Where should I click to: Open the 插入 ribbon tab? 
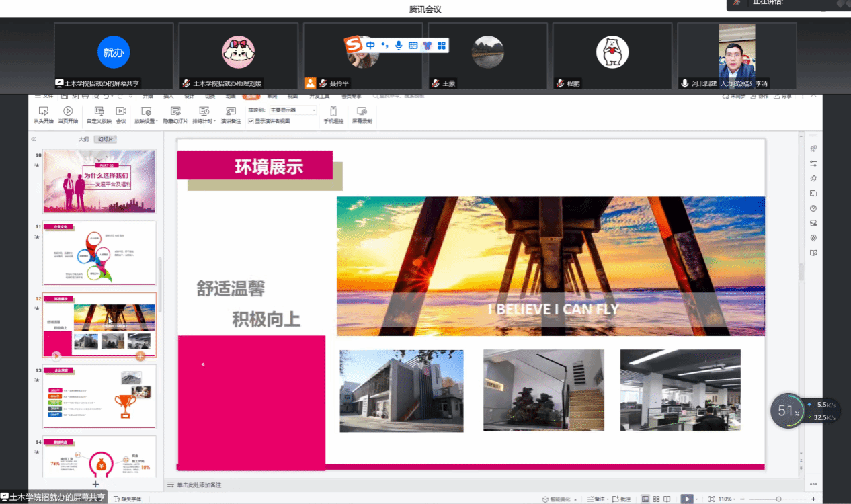click(x=169, y=96)
